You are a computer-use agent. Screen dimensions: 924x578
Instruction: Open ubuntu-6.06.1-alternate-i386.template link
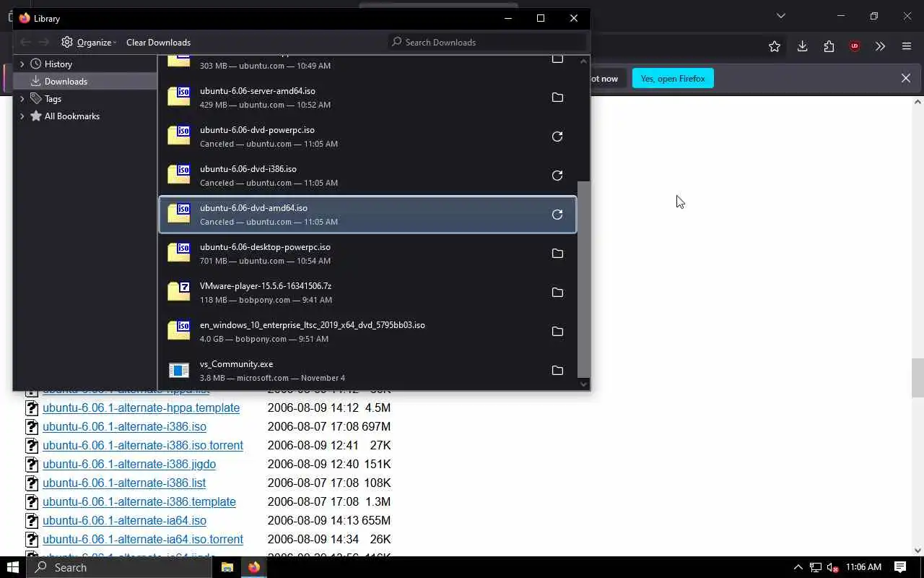click(x=139, y=501)
